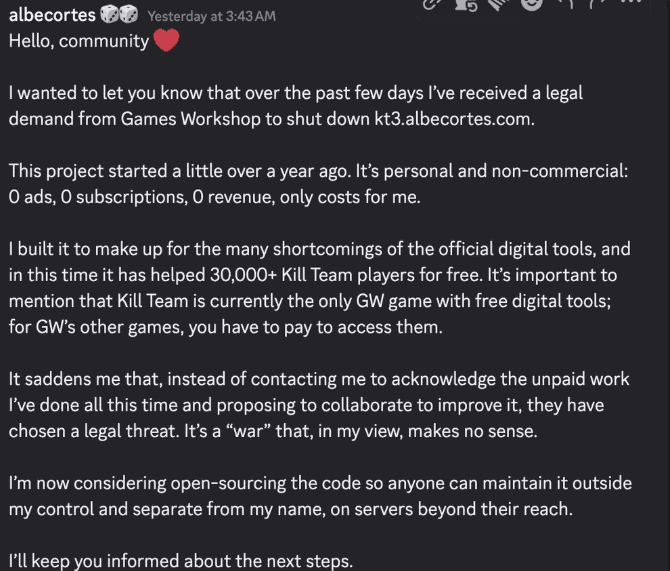Click the red heart emoji after community
670x571 pixels.
pyautogui.click(x=166, y=40)
